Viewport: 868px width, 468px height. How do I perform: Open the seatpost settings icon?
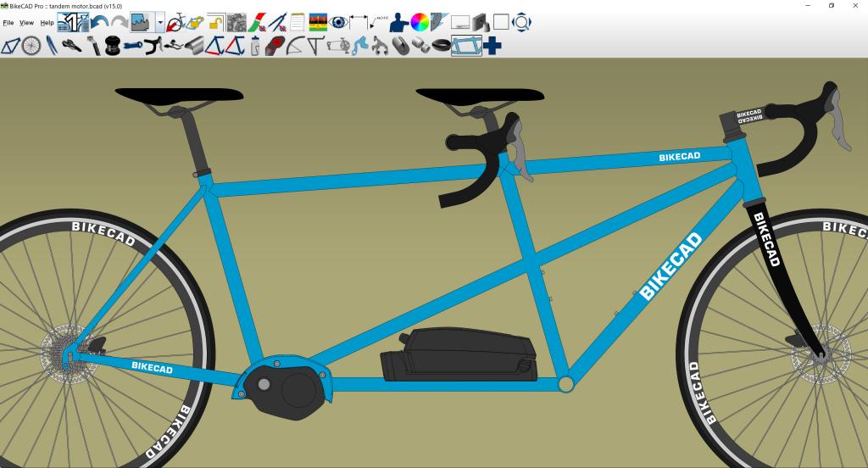[93, 46]
